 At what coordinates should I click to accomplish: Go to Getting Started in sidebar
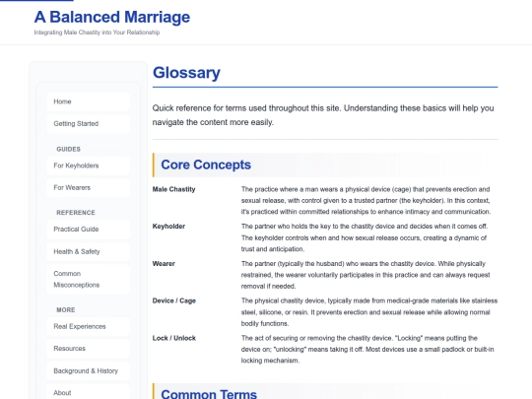89,123
